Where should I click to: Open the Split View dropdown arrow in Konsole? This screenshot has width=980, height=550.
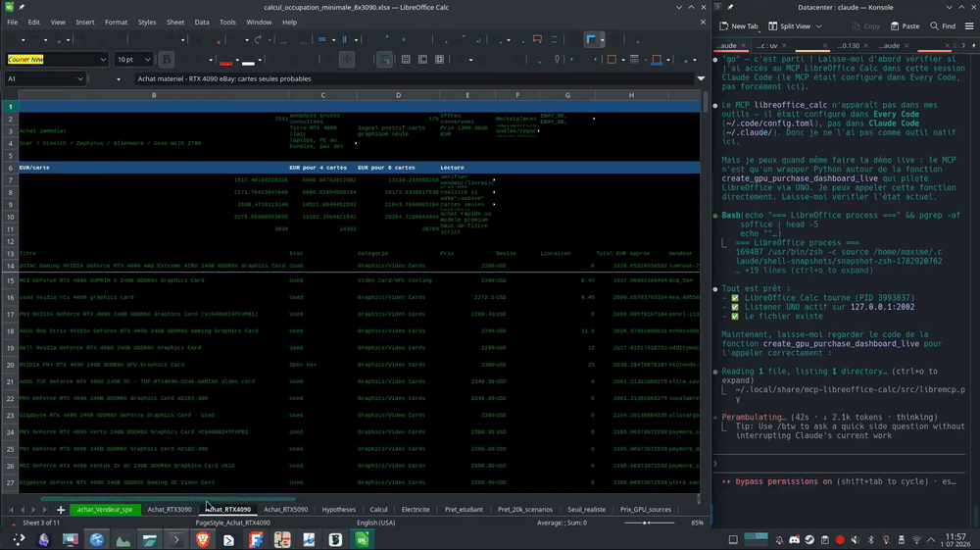coord(818,26)
